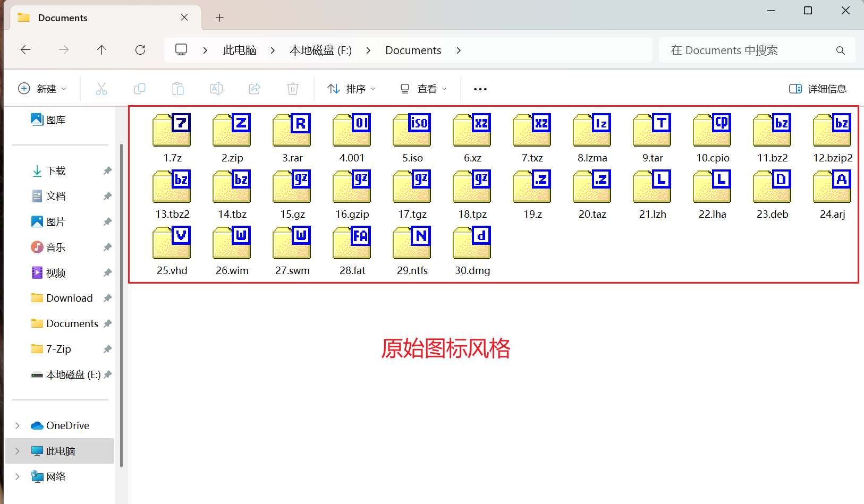This screenshot has height=504, width=864.
Task: Go back with the left arrow
Action: pyautogui.click(x=26, y=50)
